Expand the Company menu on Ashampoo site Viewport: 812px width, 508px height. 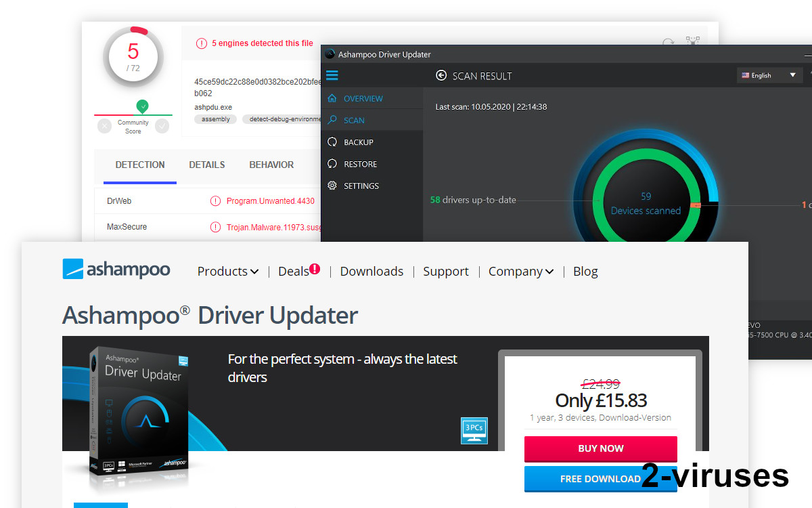click(521, 272)
